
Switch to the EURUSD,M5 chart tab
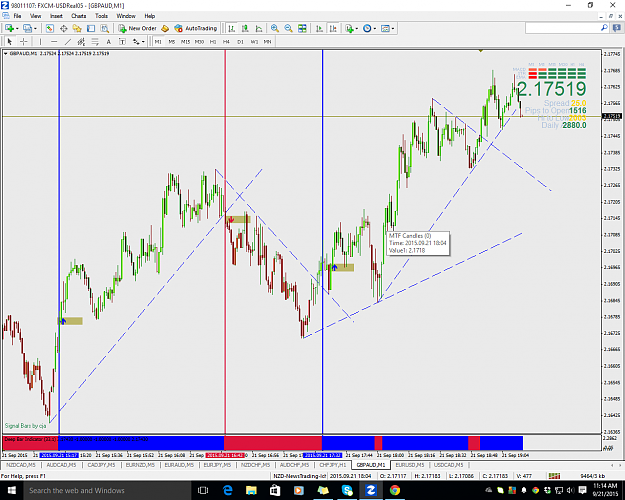[x=409, y=465]
